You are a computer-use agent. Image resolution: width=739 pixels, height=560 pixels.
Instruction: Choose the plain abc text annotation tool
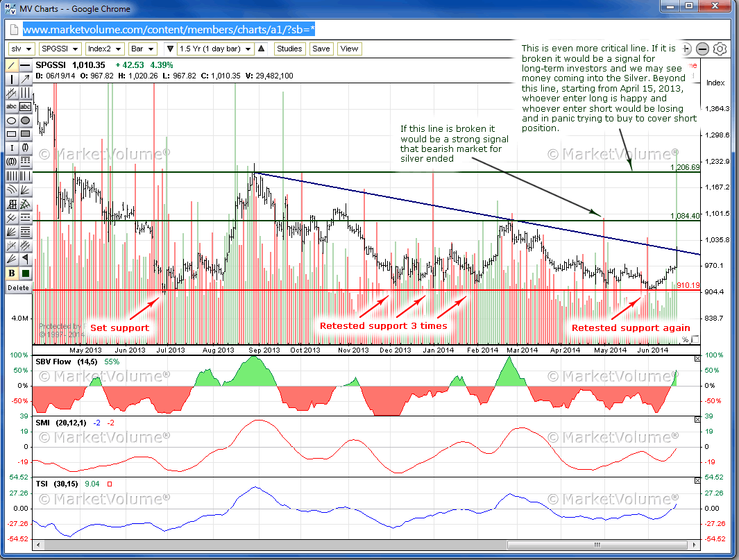point(12,107)
